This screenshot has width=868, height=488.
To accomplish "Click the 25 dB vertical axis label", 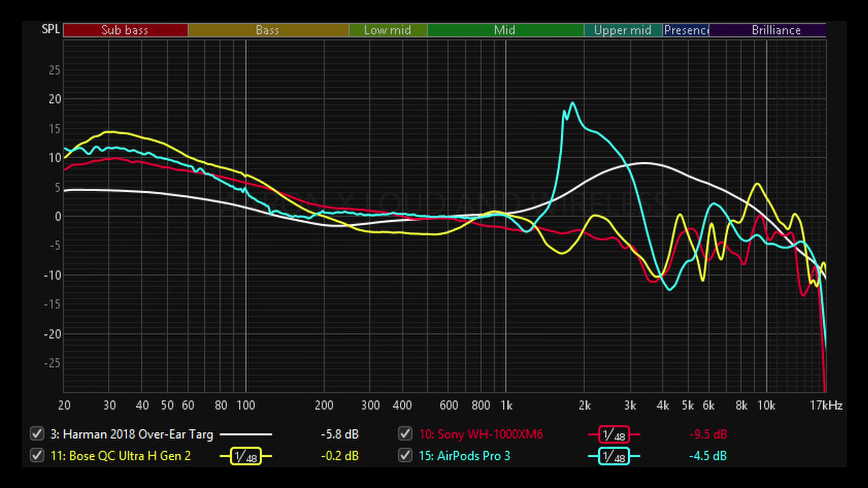I will 54,70.
